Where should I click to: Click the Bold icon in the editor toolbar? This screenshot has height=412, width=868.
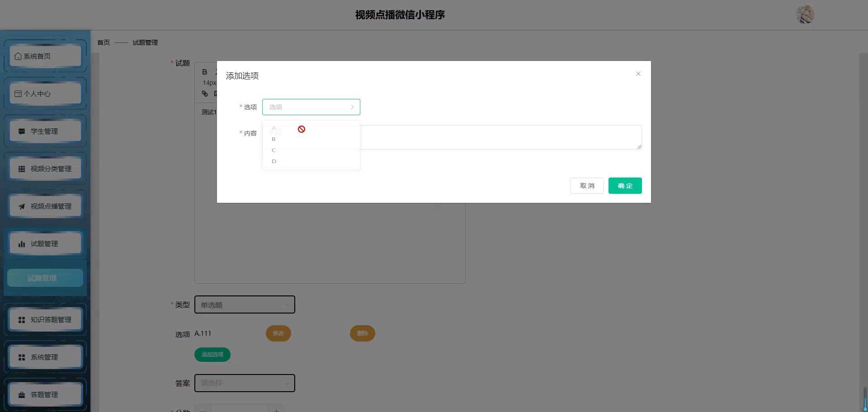[x=205, y=72]
